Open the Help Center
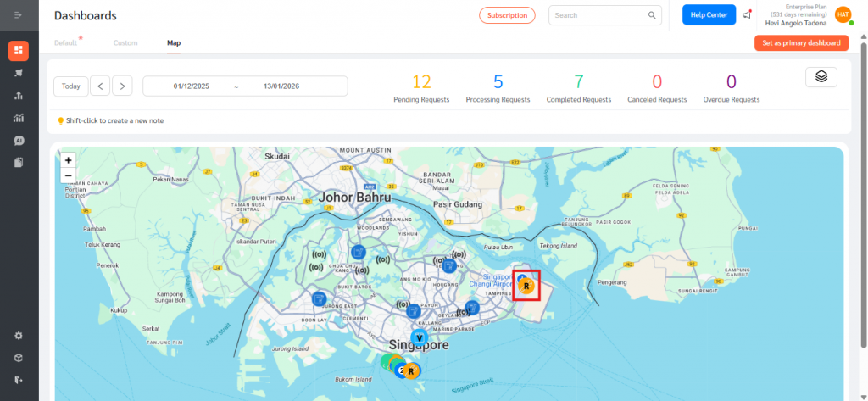 (x=709, y=15)
